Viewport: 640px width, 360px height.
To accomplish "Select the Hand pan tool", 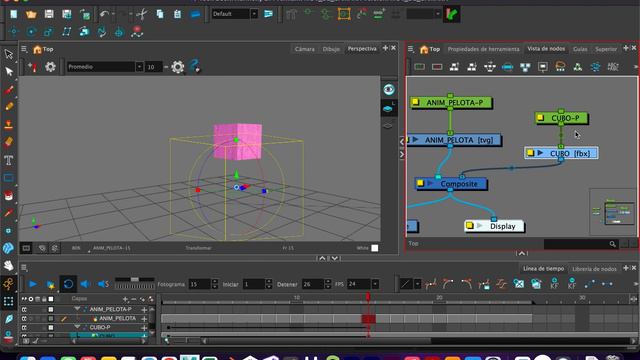I will coord(9,266).
